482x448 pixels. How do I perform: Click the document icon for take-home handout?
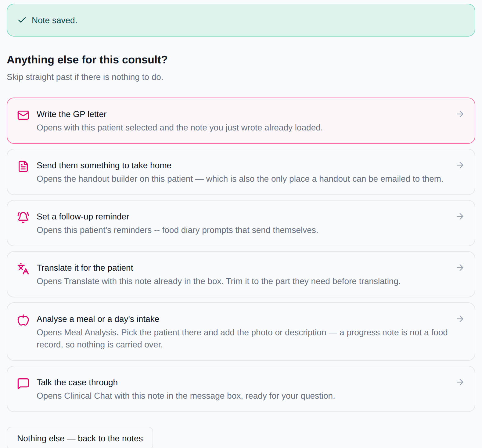[23, 166]
